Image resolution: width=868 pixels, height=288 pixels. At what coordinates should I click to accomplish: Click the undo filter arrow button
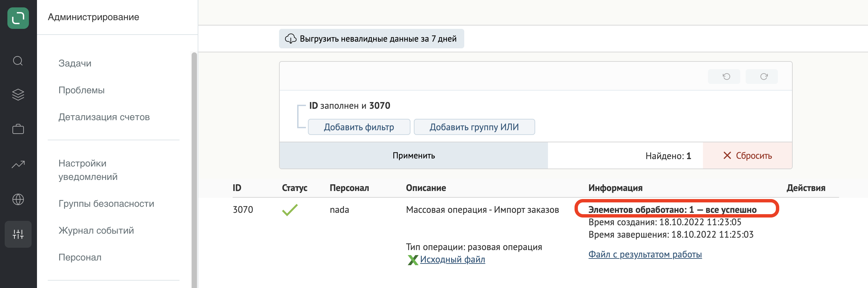point(724,77)
